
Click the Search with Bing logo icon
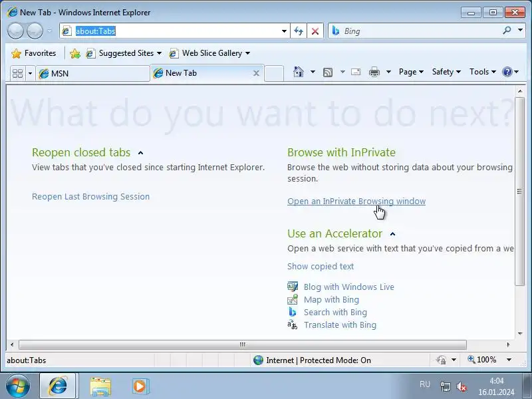click(x=293, y=312)
